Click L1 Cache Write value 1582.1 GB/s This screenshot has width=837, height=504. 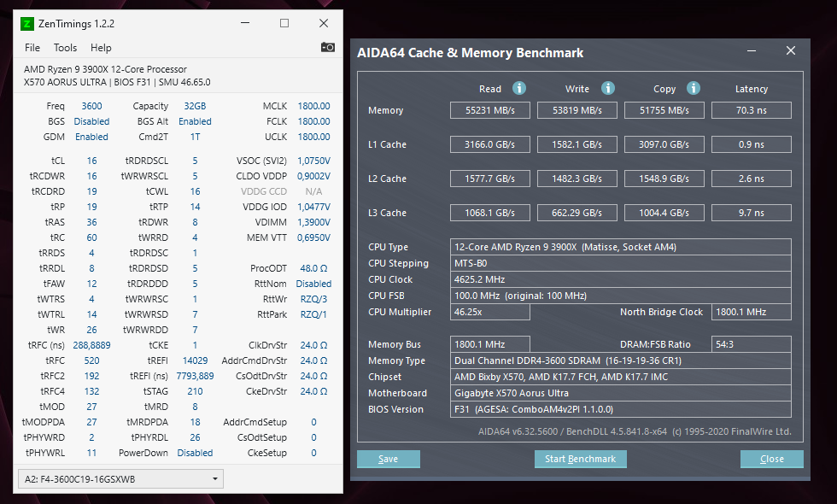(577, 144)
